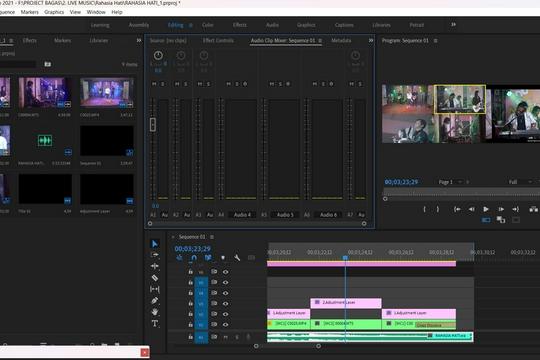Open caption track options icon

point(251,258)
